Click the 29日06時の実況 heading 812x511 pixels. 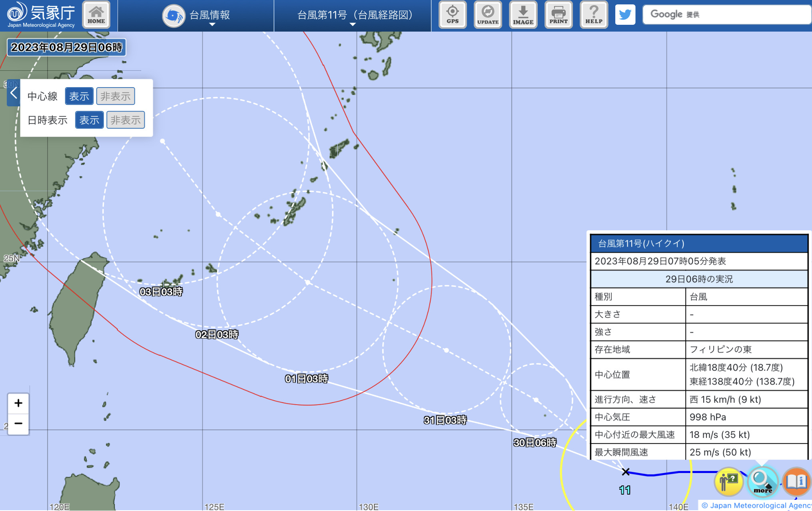[x=699, y=279]
